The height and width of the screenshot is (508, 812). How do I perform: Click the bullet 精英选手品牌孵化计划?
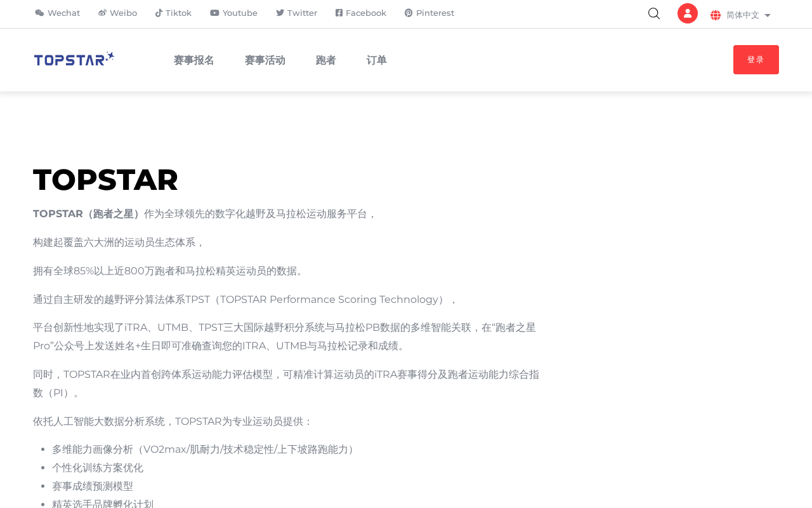point(103,504)
